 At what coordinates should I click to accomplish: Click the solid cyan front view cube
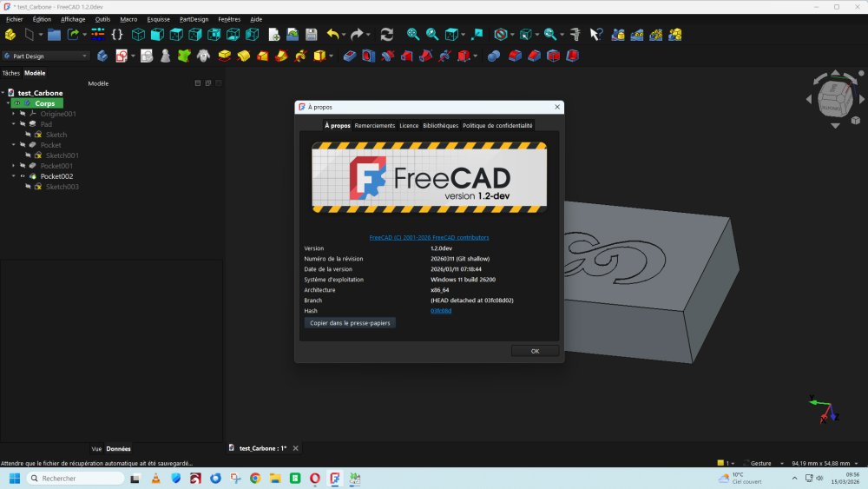157,35
